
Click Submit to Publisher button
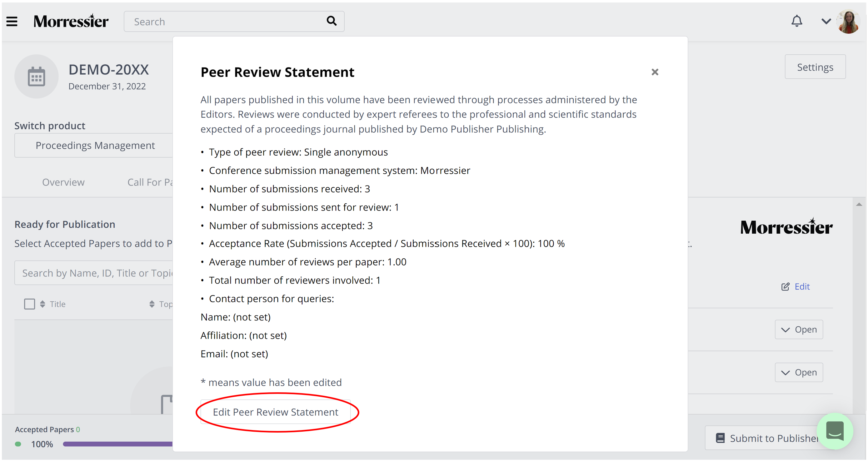[762, 438]
